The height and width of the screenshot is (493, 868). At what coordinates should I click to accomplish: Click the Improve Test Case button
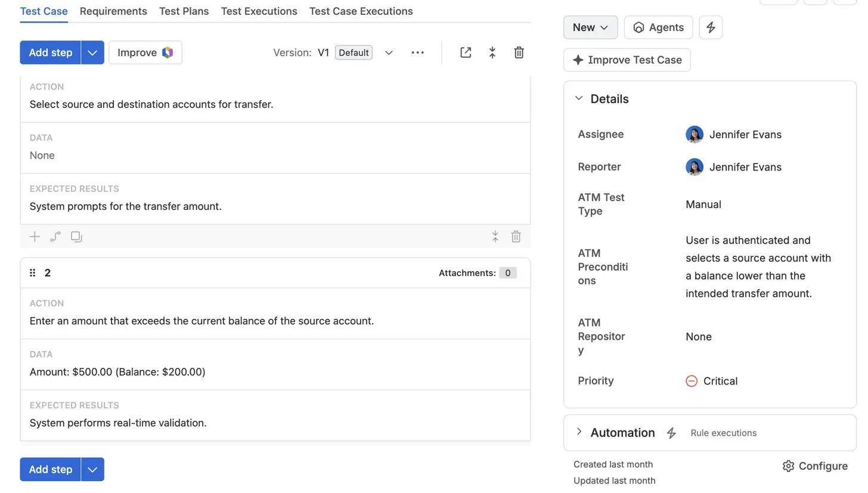[627, 60]
